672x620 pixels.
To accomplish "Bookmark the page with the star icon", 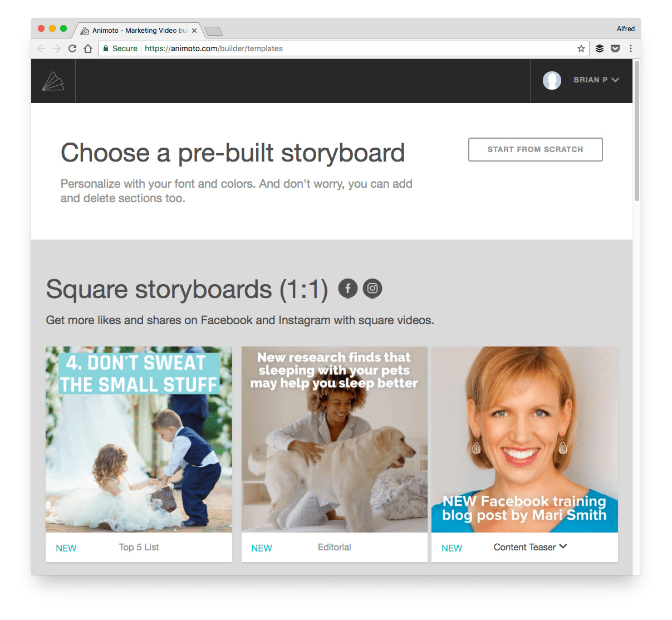I will [581, 48].
